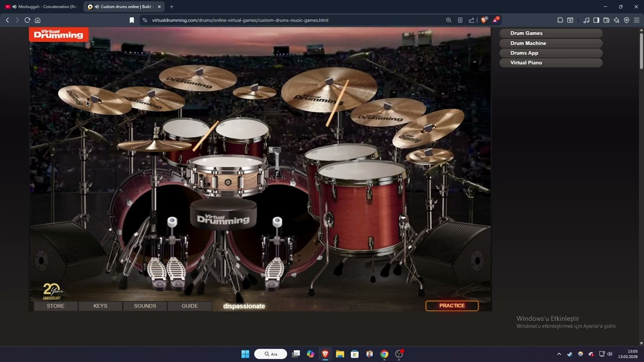644x362 pixels.
Task: Open Drums App menu item
Action: [551, 53]
